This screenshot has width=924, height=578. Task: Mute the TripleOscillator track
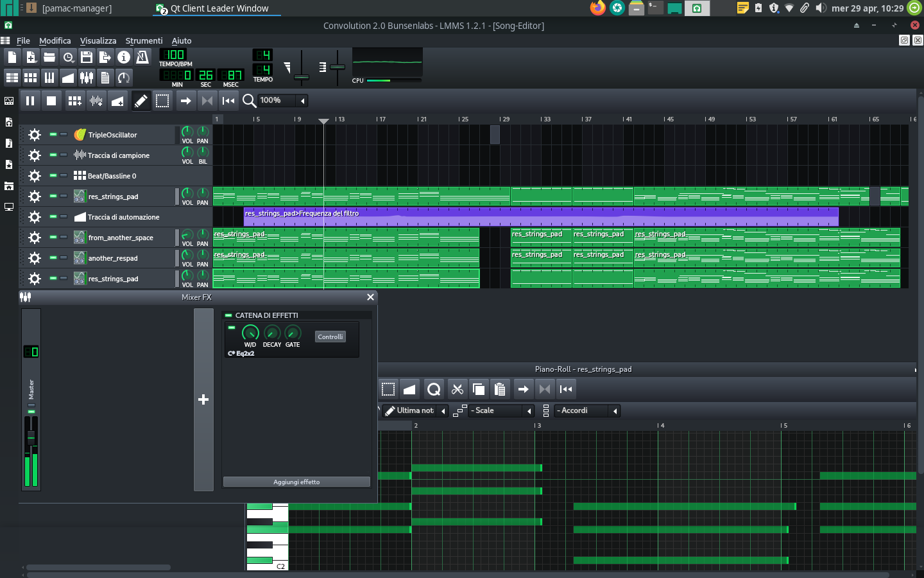tap(53, 134)
